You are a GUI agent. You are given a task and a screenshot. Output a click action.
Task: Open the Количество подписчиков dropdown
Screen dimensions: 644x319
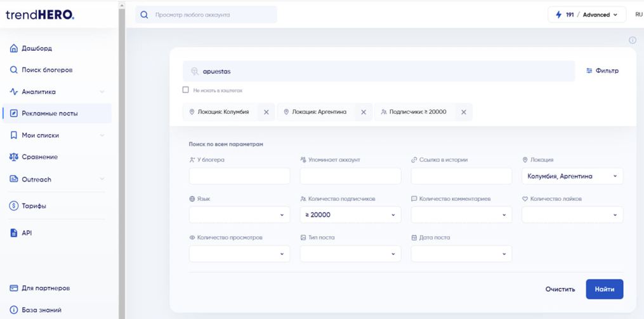click(x=350, y=215)
